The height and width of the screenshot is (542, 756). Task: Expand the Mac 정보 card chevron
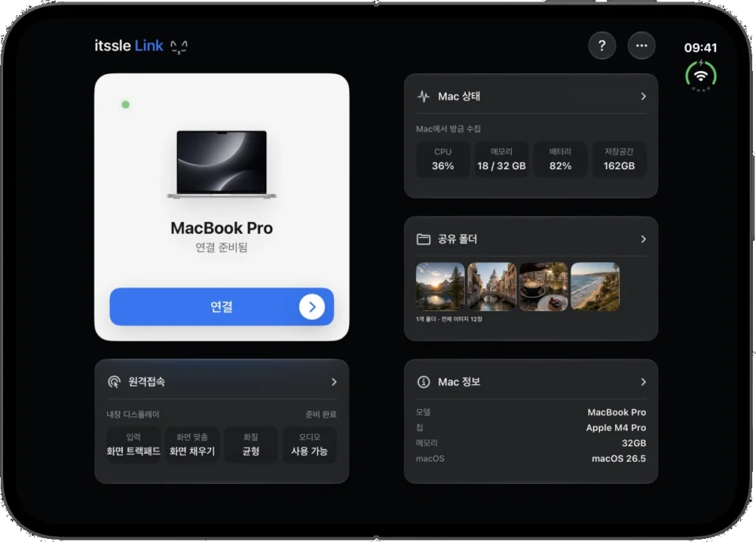point(643,382)
